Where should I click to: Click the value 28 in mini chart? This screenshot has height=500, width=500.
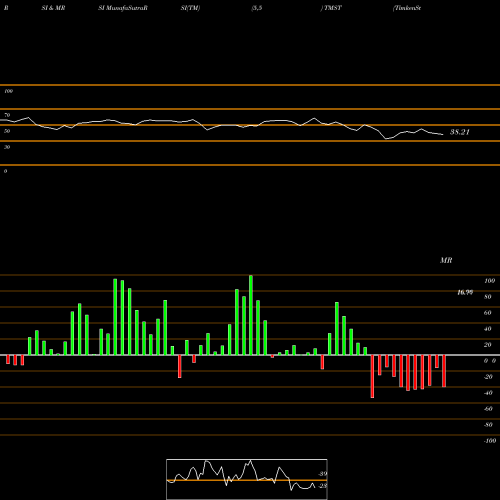323,486
